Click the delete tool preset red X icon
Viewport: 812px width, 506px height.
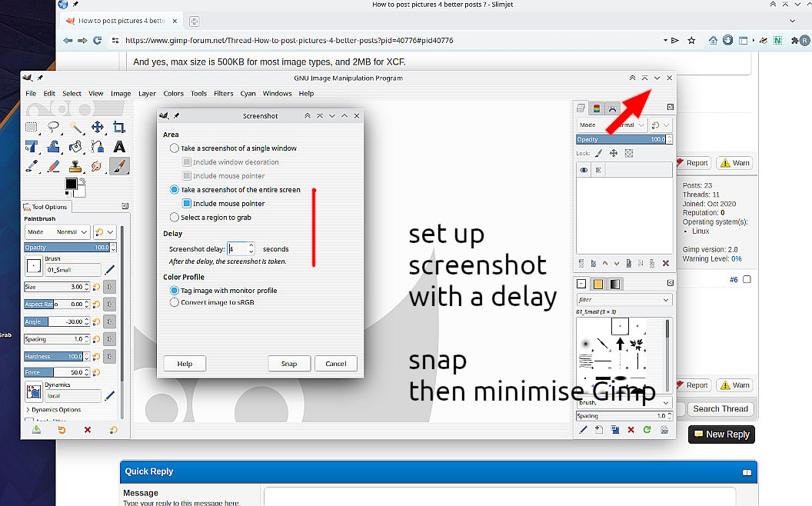point(88,430)
